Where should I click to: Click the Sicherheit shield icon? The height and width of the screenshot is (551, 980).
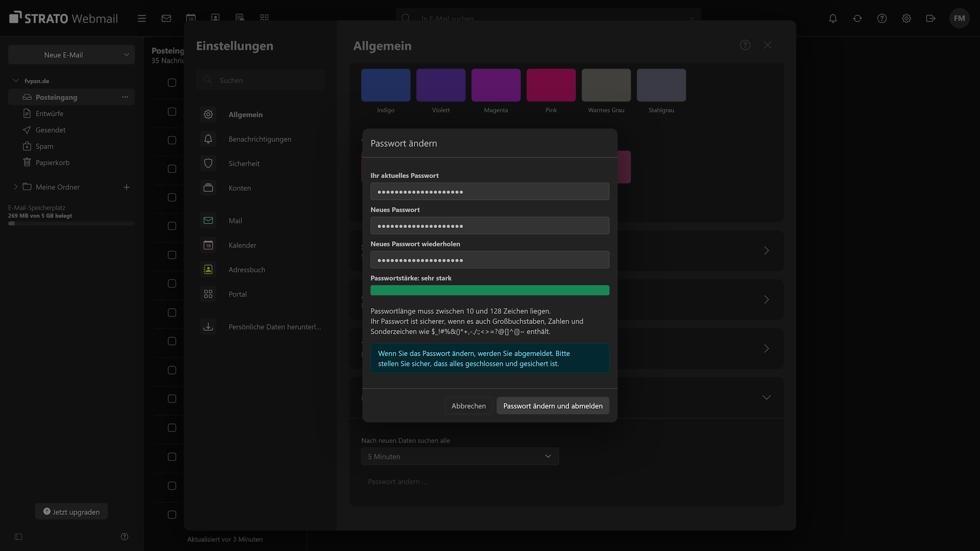click(208, 163)
